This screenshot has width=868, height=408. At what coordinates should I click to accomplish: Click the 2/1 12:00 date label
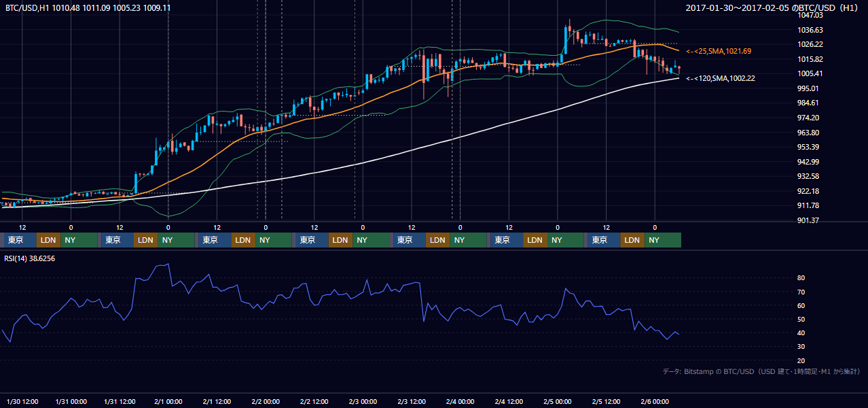(217, 402)
